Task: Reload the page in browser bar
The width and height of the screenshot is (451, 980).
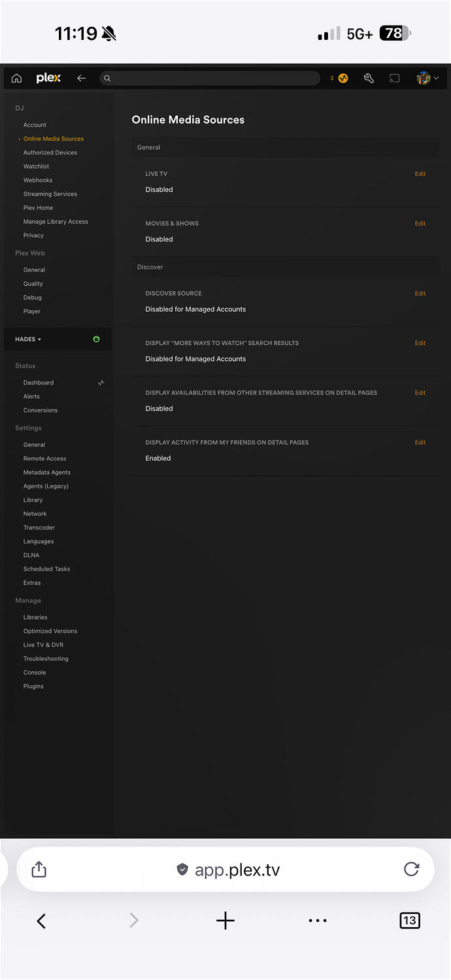Action: (411, 869)
